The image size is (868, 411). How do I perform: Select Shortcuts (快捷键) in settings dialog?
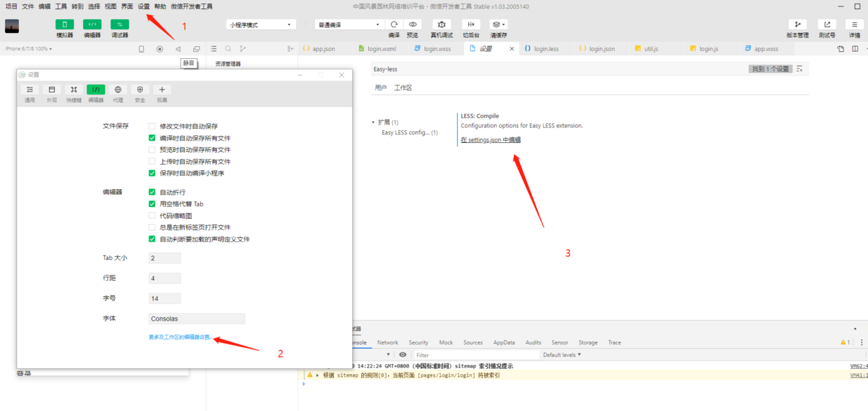click(x=73, y=94)
